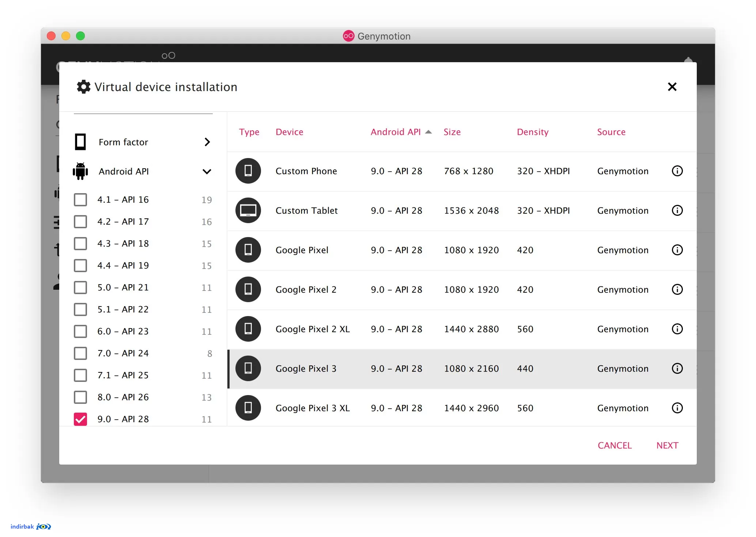Tick the 5.1 – API 22 checkbox
756x537 pixels.
coord(80,309)
